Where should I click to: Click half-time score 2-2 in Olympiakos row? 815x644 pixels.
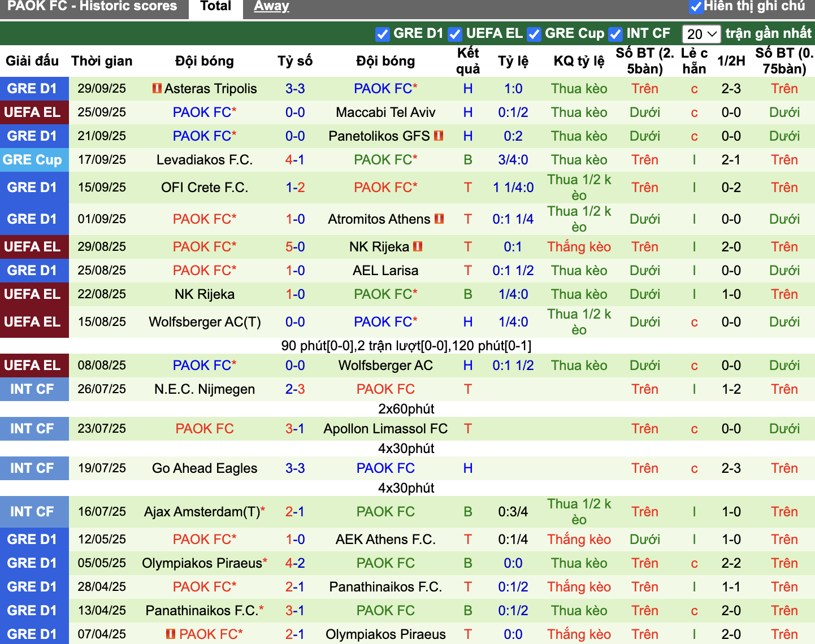coord(731,563)
